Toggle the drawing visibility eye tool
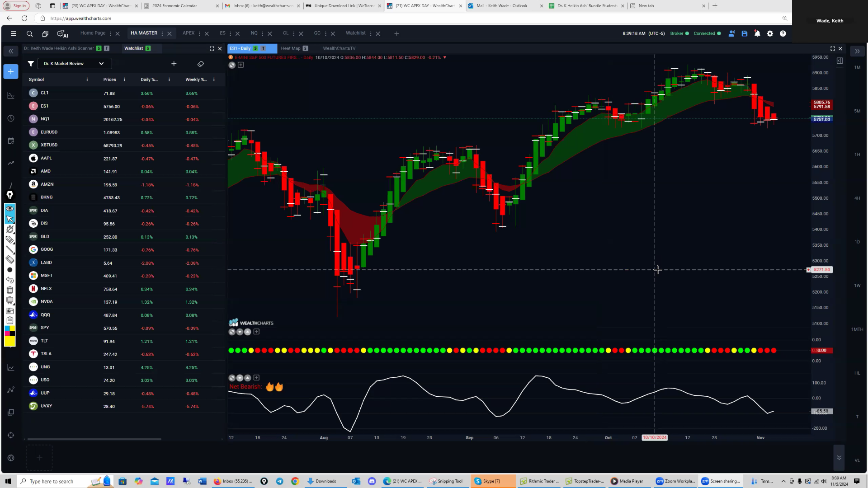Screen dimensions: 868x488 (x=9, y=208)
